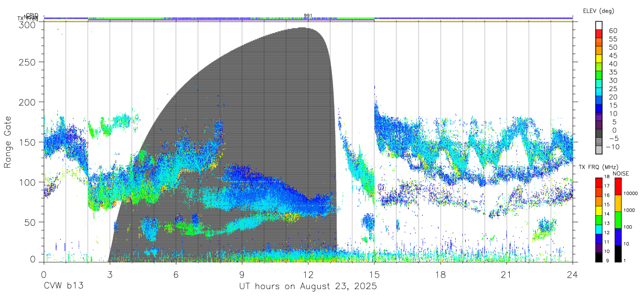
Task: Click the 200 tick on Range Gate axis
Action: [x=28, y=102]
